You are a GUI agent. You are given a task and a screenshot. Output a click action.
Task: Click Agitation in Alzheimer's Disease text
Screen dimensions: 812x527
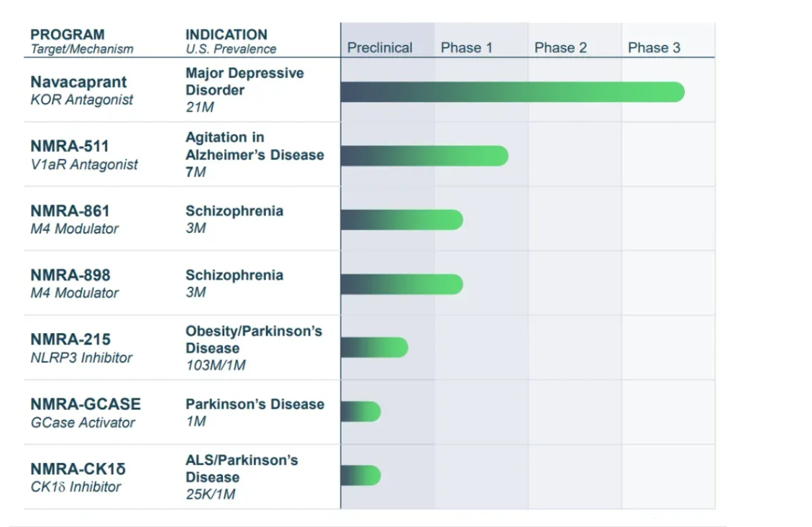(255, 146)
